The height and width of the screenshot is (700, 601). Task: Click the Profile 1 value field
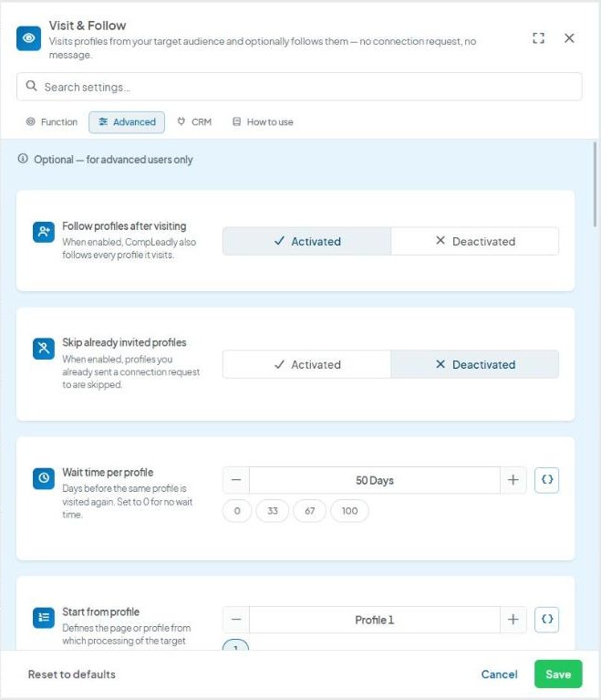(x=374, y=620)
